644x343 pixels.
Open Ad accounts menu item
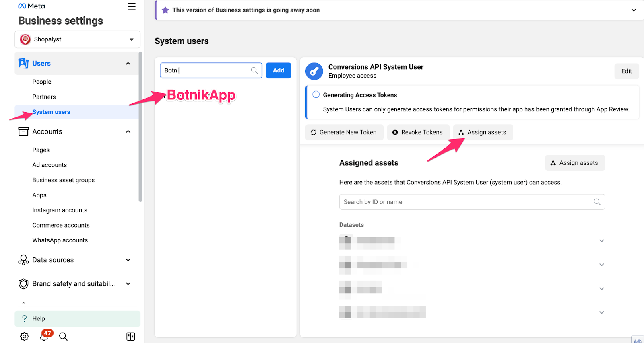pyautogui.click(x=50, y=165)
